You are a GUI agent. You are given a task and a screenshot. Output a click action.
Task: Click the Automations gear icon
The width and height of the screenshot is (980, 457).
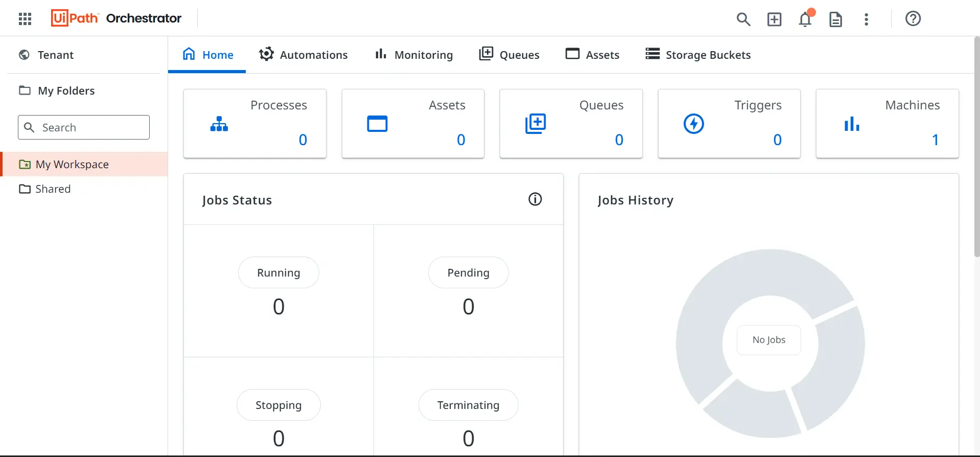266,54
